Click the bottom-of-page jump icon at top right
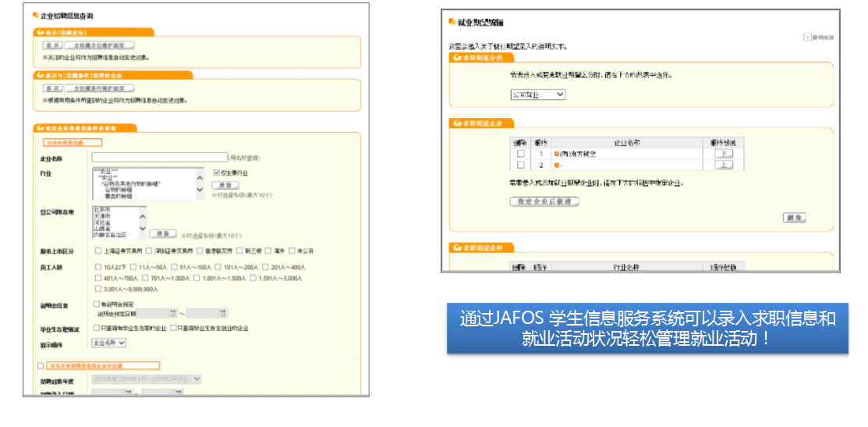This screenshot has height=427, width=868. (807, 37)
